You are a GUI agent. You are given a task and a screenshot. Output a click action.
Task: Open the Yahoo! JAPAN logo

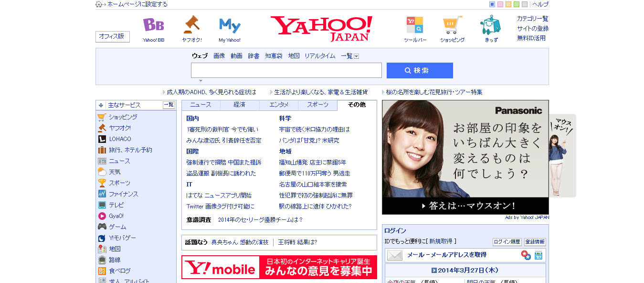pyautogui.click(x=322, y=29)
